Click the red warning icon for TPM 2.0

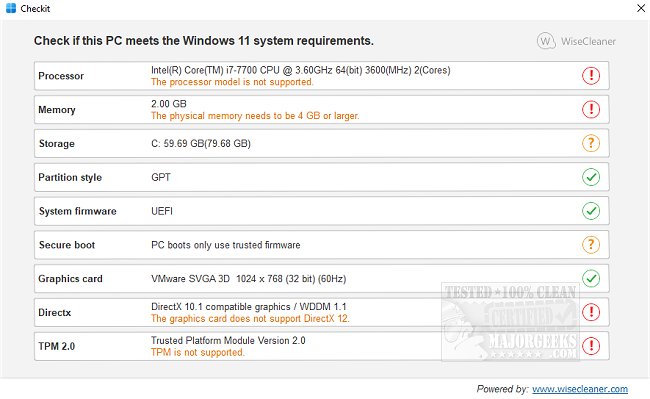(591, 346)
